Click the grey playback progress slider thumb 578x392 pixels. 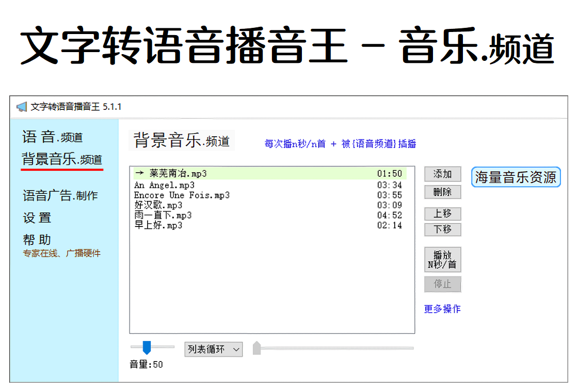(256, 348)
